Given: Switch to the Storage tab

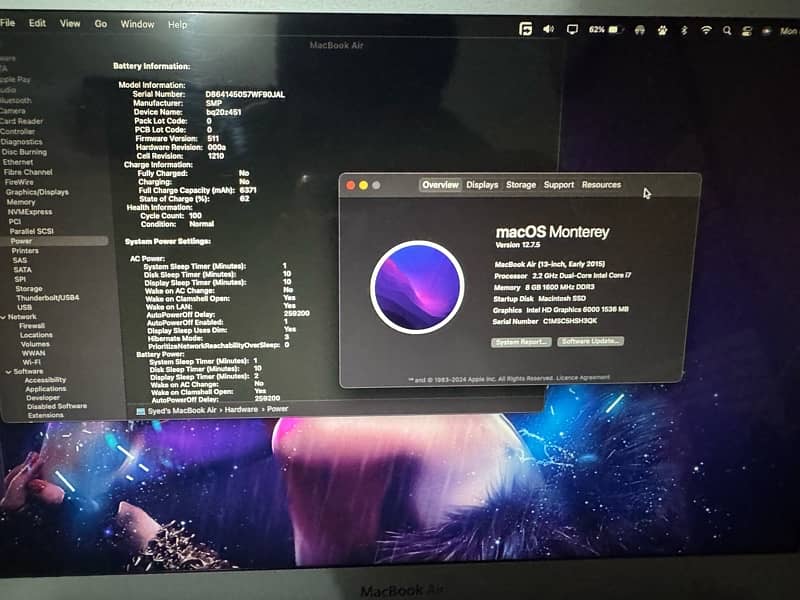Looking at the screenshot, I should click(520, 185).
